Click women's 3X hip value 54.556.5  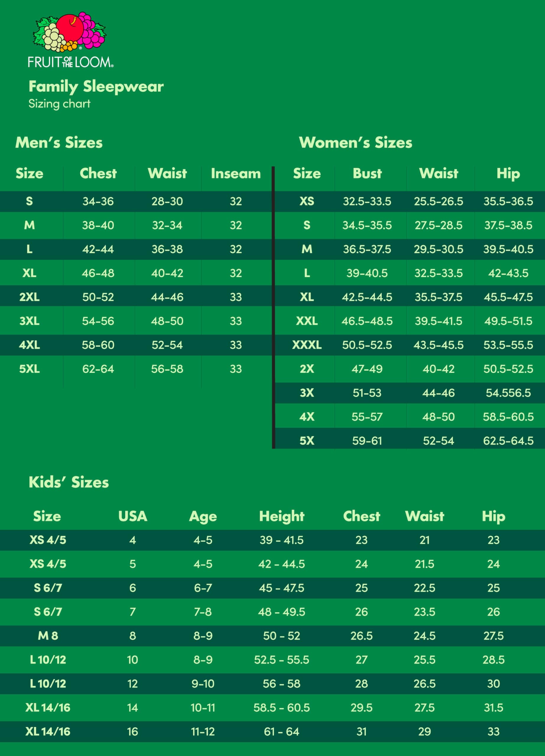(508, 393)
